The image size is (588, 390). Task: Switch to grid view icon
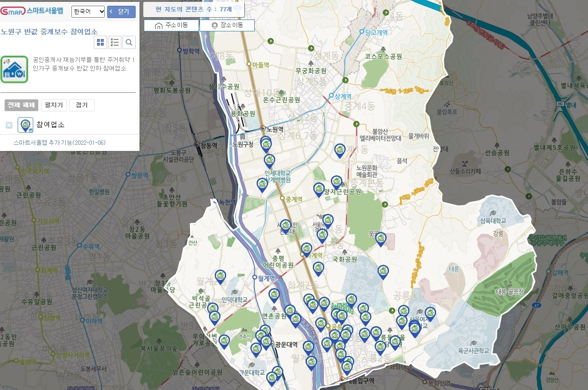pos(100,42)
